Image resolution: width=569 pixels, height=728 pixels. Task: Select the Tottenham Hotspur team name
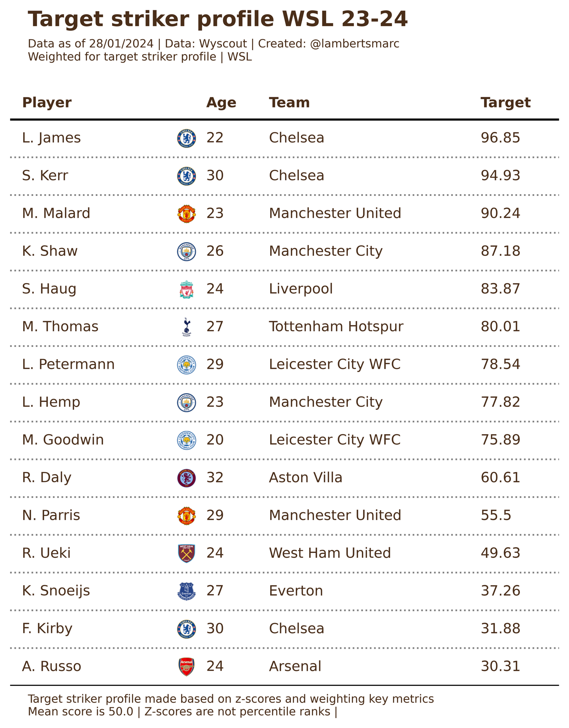336,326
